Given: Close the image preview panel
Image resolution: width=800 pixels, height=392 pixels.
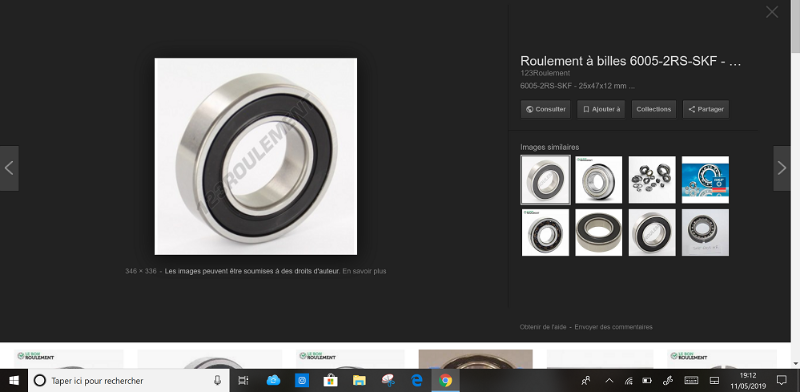Looking at the screenshot, I should pos(771,12).
